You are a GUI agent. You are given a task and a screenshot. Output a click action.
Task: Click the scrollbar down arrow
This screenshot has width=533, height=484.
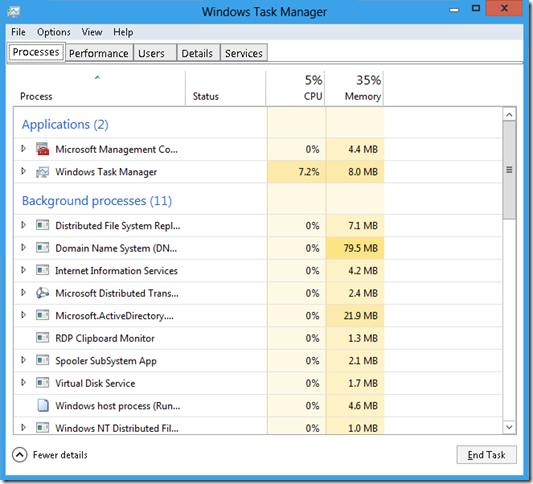click(x=509, y=427)
